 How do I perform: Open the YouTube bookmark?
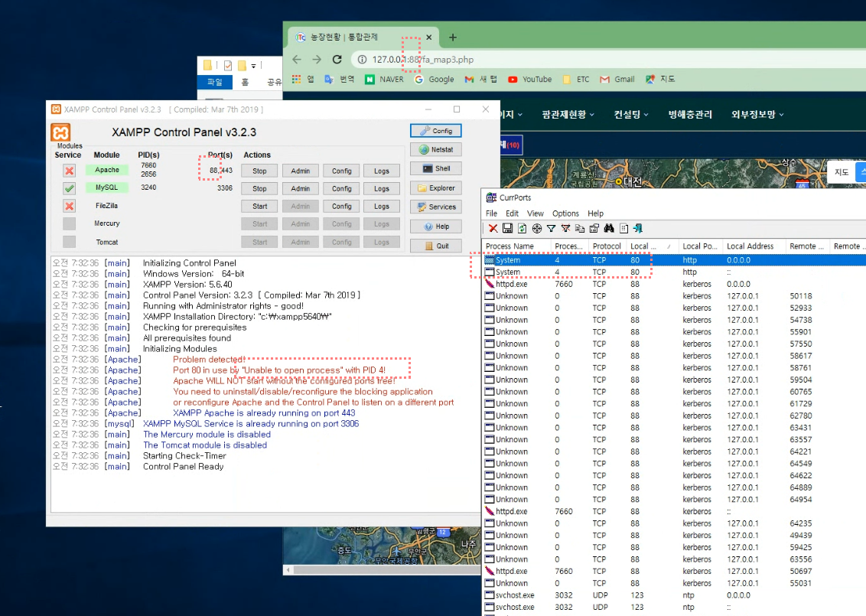(x=529, y=79)
